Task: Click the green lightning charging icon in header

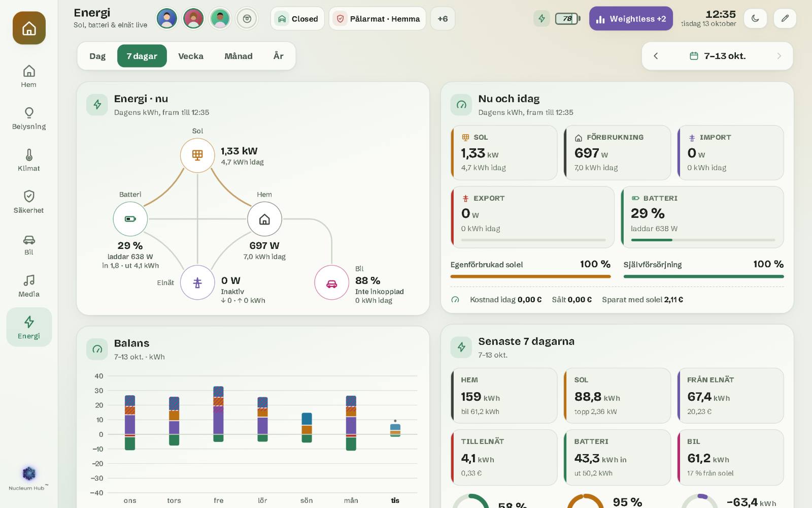Action: tap(542, 19)
